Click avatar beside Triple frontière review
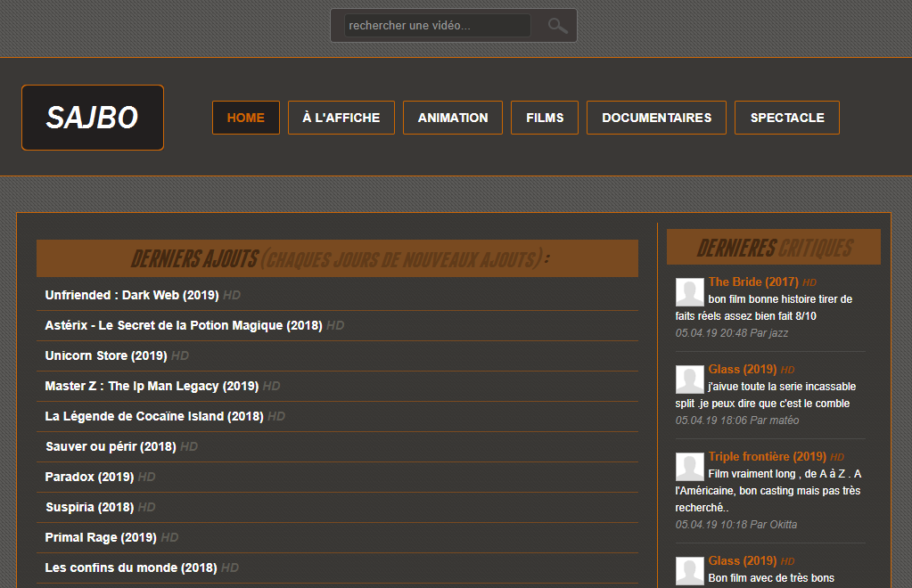912x588 pixels. click(690, 467)
